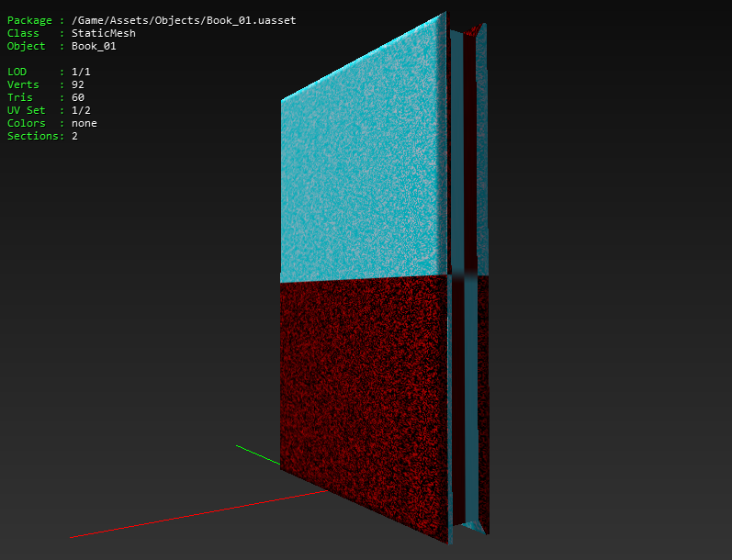Click the Colors value none
Screen dimensions: 732x560
84,123
